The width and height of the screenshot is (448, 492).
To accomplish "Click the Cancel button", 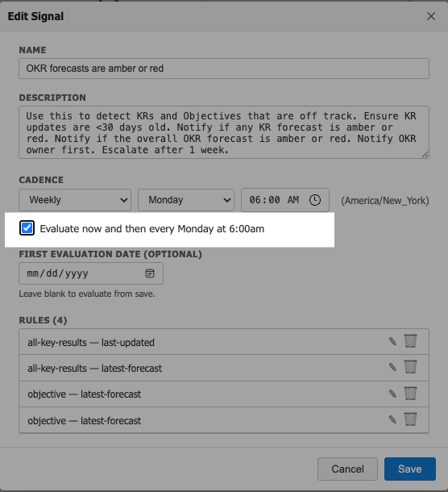I will (x=347, y=469).
